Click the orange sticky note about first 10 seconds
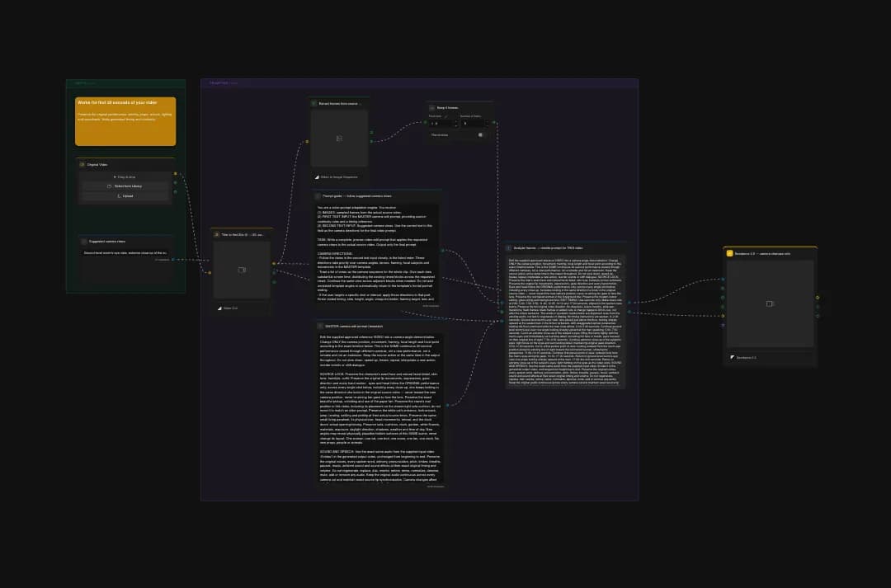891x588 pixels. point(125,121)
